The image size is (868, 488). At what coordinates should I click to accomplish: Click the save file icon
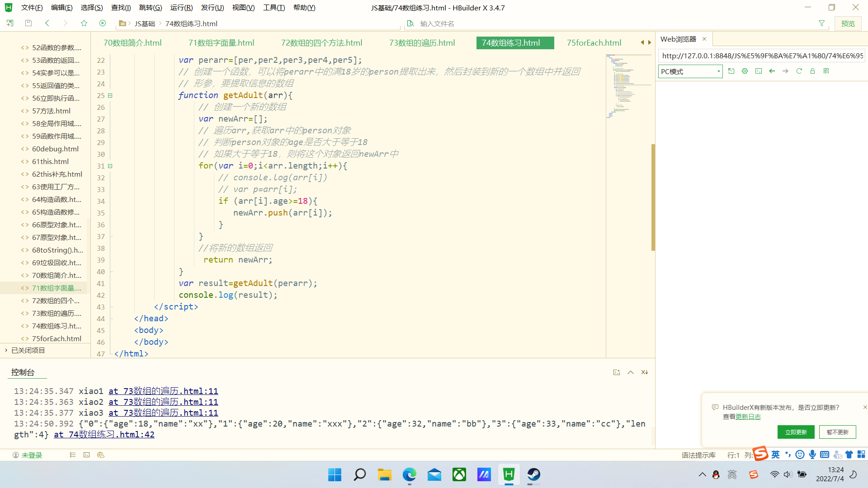click(28, 23)
